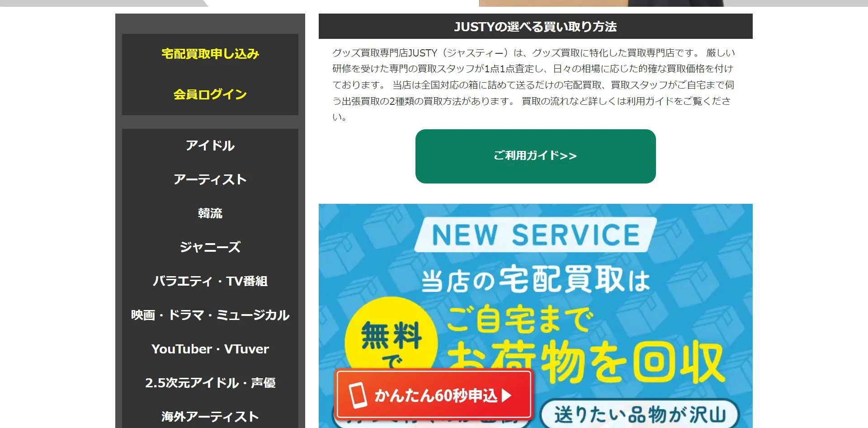Choose 映画・ドラマ・ミュージカル category
This screenshot has width=868, height=428.
point(210,315)
